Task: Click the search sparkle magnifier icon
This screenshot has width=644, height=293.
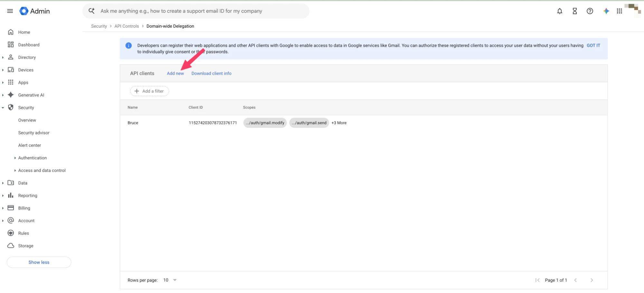Action: pyautogui.click(x=91, y=11)
